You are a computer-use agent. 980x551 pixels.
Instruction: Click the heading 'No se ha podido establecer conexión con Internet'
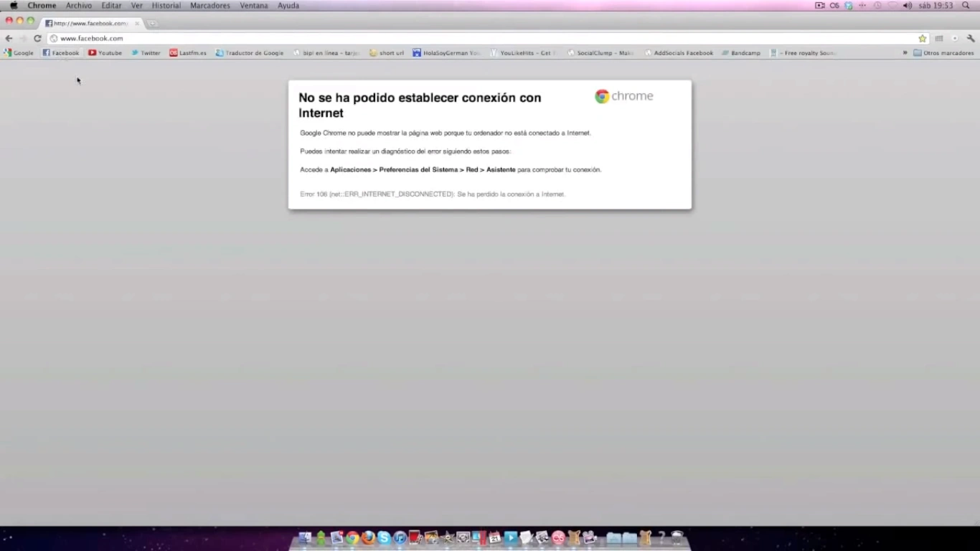(x=420, y=105)
